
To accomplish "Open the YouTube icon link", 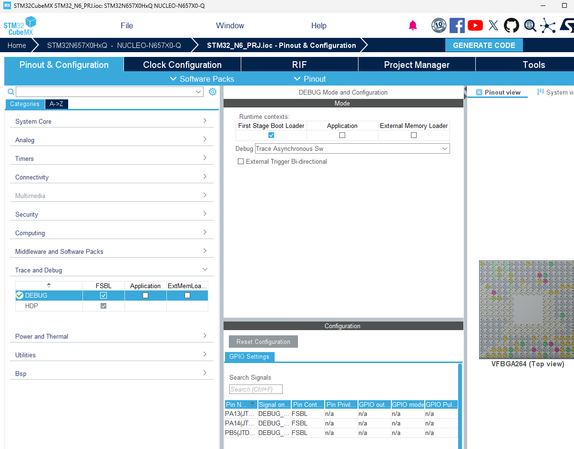I will pos(475,25).
